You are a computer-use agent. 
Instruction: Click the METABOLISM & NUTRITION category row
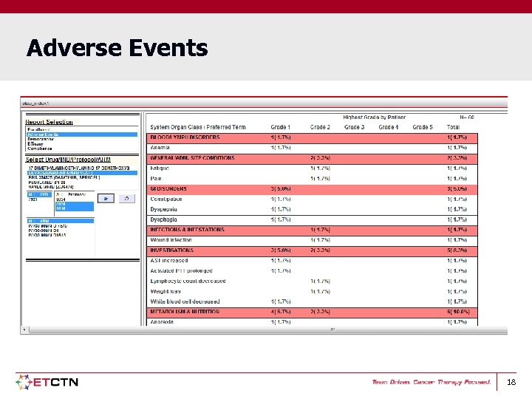pos(312,312)
